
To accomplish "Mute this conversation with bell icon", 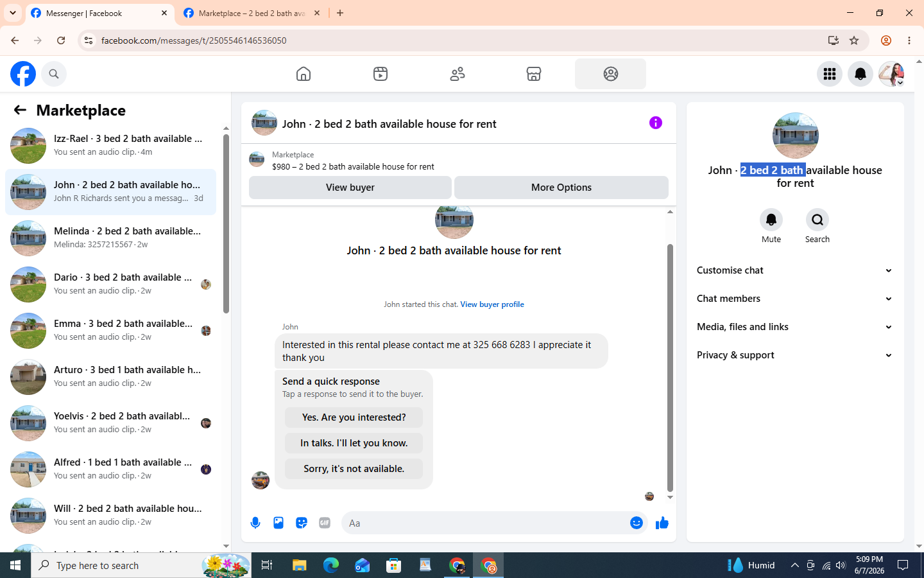I will 771,220.
